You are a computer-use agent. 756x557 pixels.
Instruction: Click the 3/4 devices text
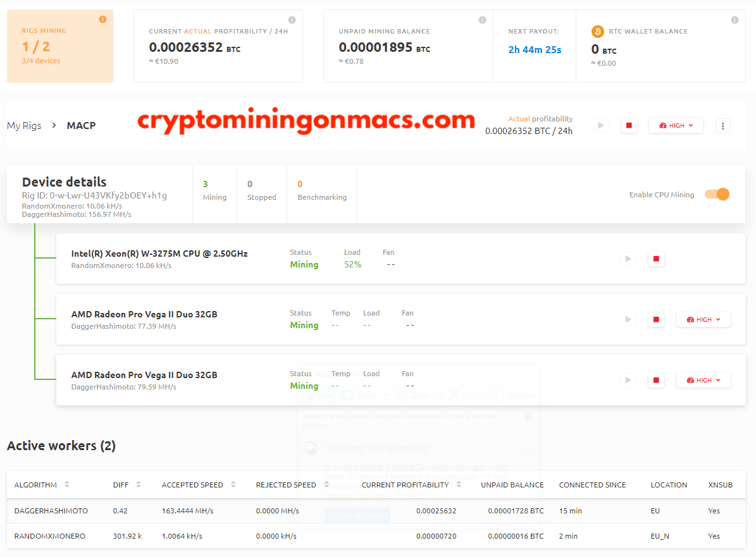pyautogui.click(x=41, y=61)
